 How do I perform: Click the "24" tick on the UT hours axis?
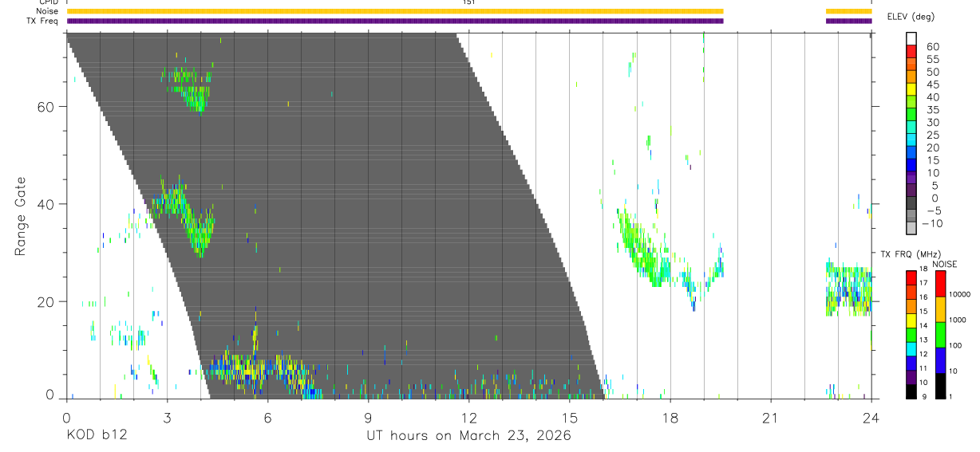click(x=871, y=417)
